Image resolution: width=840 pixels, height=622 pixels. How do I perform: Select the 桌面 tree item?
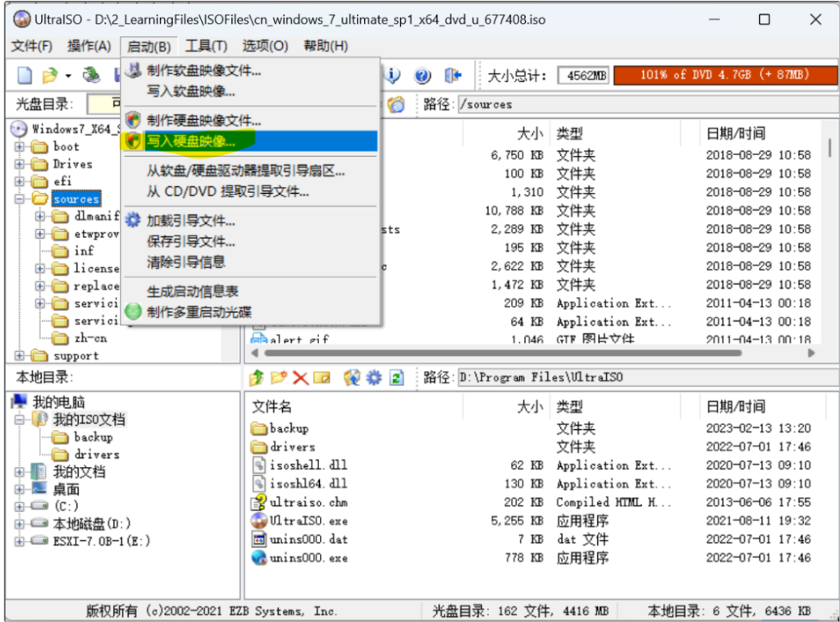[66, 489]
